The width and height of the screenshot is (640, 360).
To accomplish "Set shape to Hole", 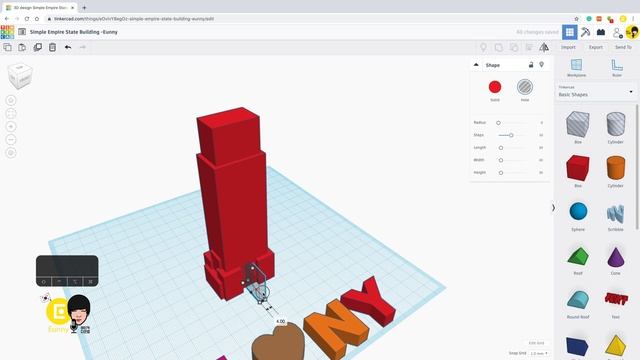I will point(525,87).
